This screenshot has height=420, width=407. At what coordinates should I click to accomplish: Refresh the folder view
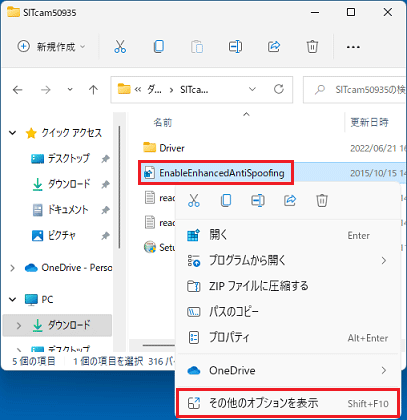pyautogui.click(x=279, y=89)
